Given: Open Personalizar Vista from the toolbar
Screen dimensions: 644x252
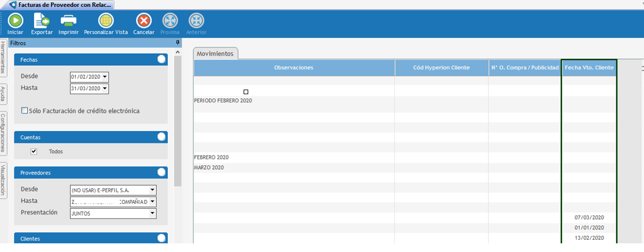Looking at the screenshot, I should pos(106,21).
